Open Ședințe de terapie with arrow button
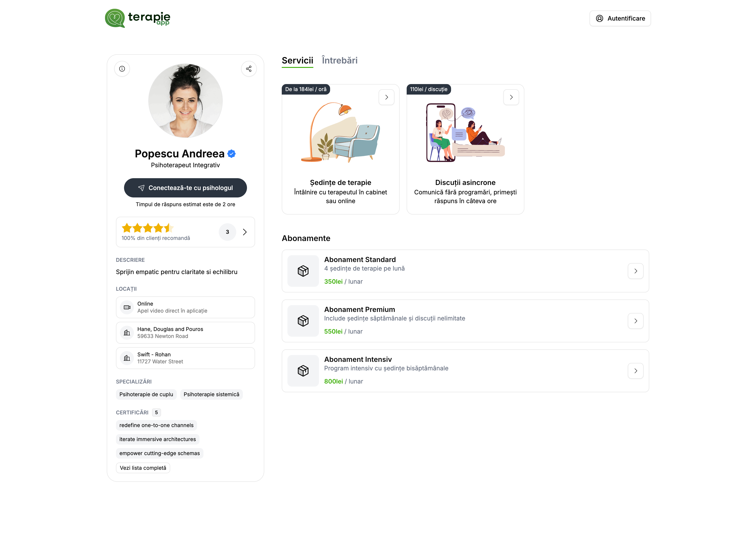756x549 pixels. point(386,97)
